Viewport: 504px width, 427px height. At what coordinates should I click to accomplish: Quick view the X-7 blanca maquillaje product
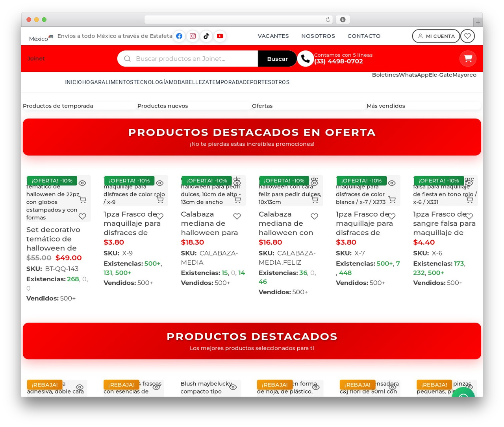click(x=392, y=183)
